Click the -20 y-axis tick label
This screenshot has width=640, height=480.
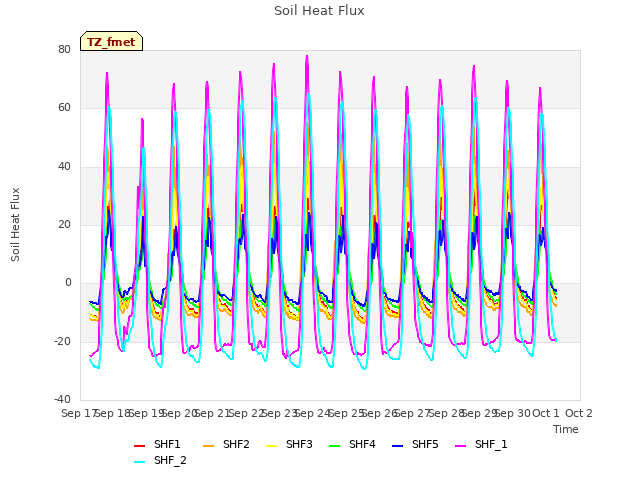(x=62, y=342)
